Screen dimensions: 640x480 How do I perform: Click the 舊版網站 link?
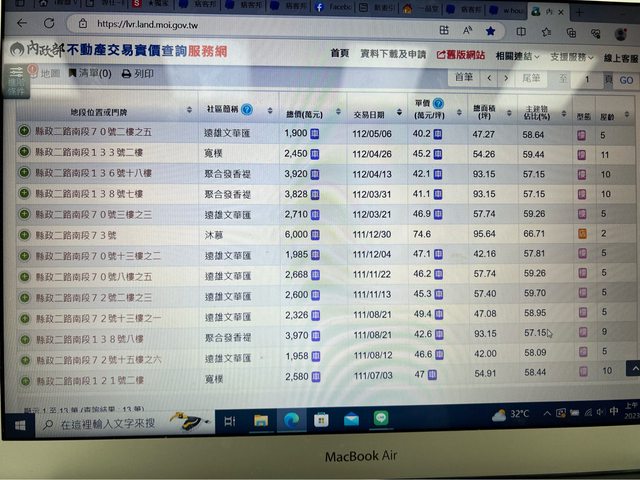(461, 55)
